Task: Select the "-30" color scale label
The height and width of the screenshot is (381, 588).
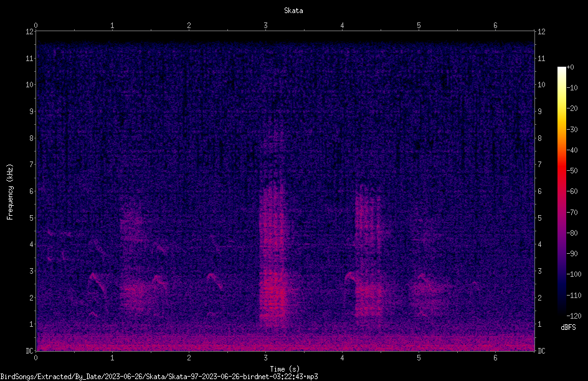Action: (572, 129)
